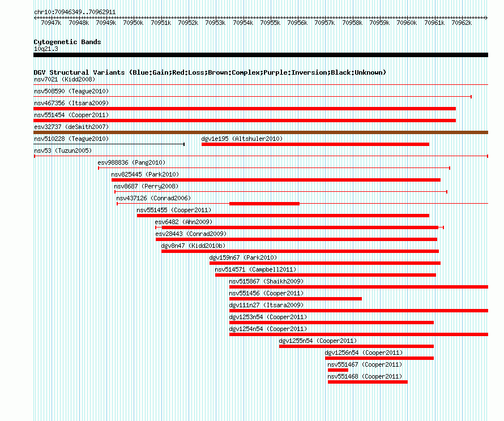Click the black 10q21.3 cytogenetic band bar
The image size is (504, 421).
click(260, 55)
